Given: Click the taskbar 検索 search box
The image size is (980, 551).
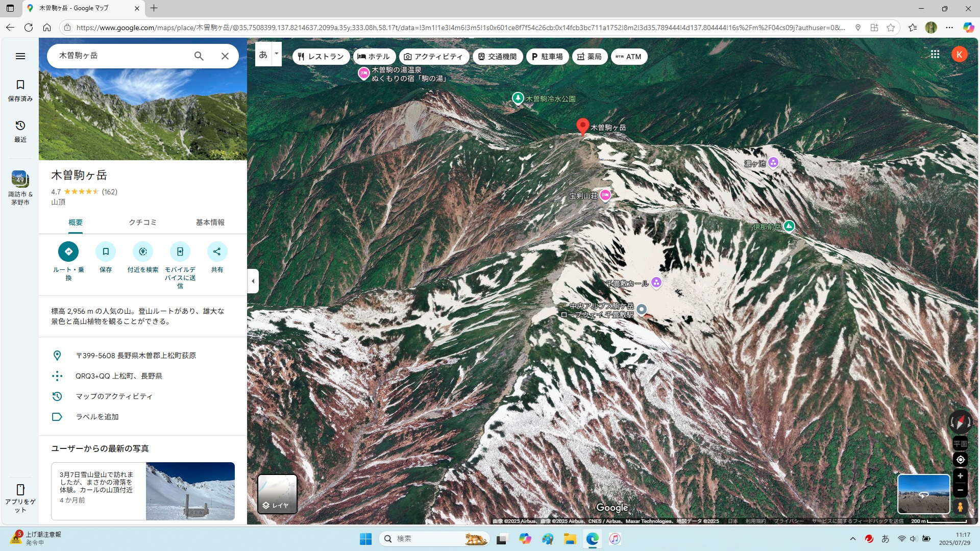Looking at the screenshot, I should pyautogui.click(x=434, y=539).
